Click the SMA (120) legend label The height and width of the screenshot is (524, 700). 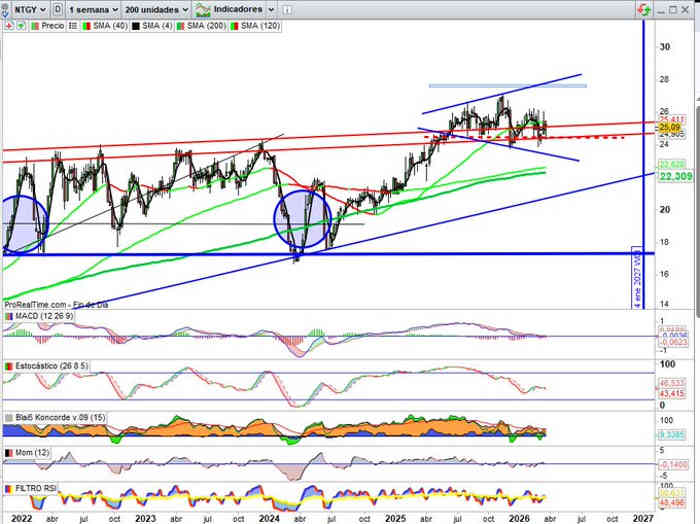[258, 24]
